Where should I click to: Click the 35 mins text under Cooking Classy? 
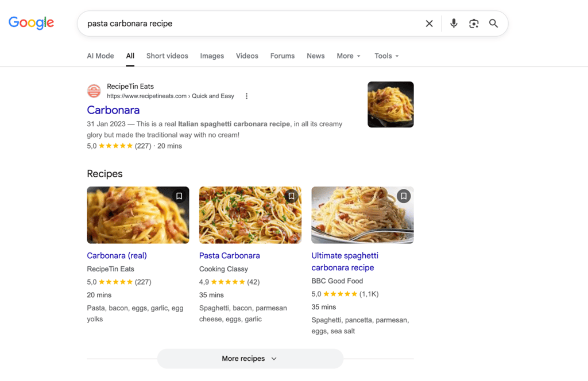(x=211, y=295)
